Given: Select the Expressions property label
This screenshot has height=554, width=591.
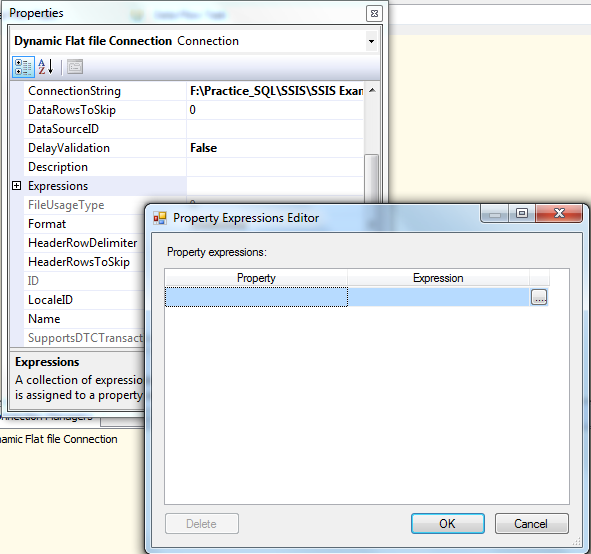Looking at the screenshot, I should click(x=58, y=186).
